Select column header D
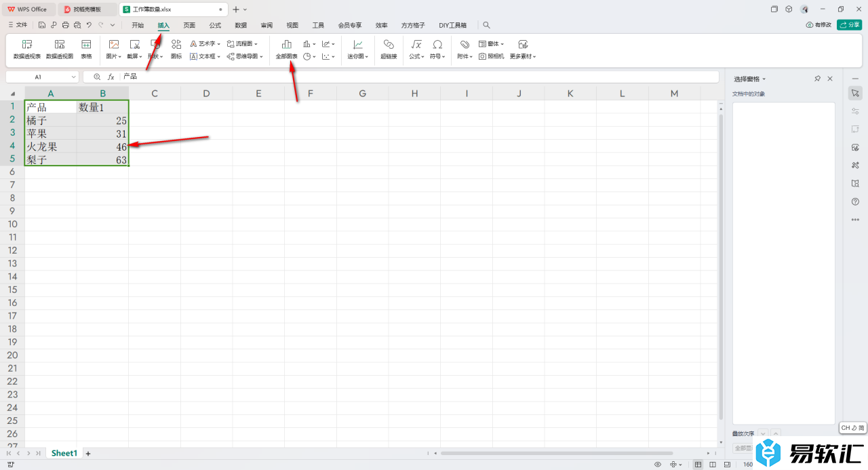 click(x=206, y=94)
